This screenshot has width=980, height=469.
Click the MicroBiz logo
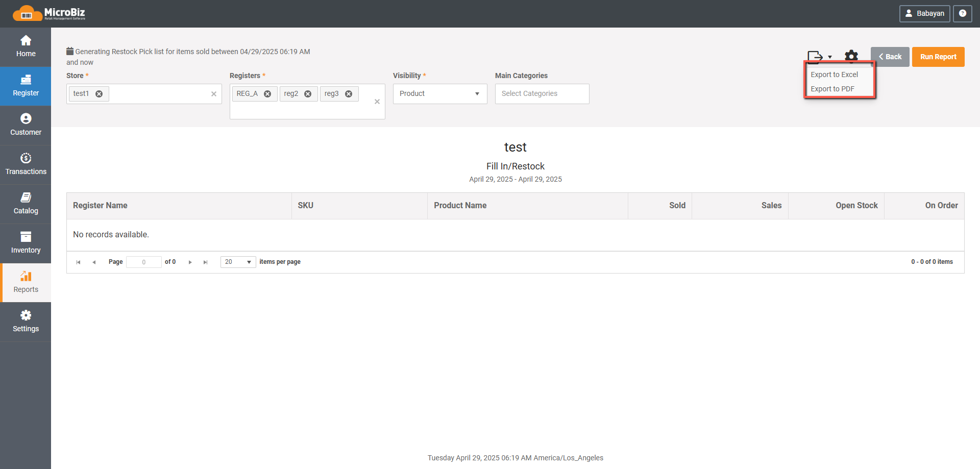coord(49,13)
